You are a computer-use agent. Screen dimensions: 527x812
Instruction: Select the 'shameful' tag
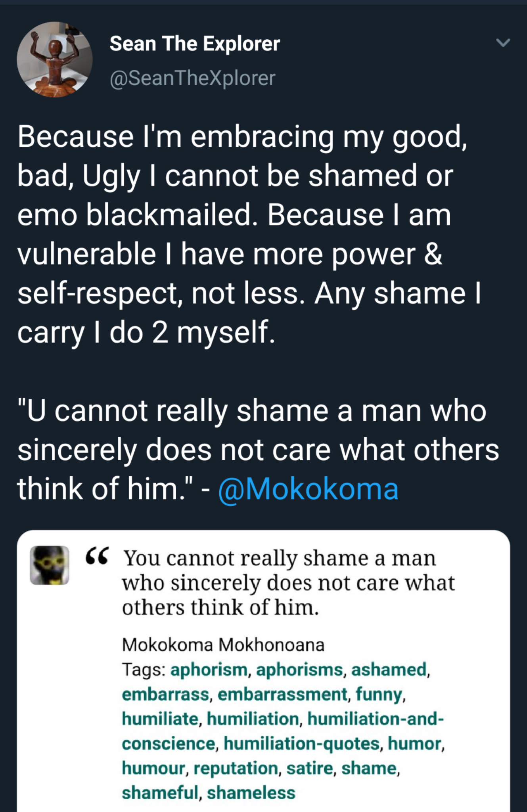[160, 793]
